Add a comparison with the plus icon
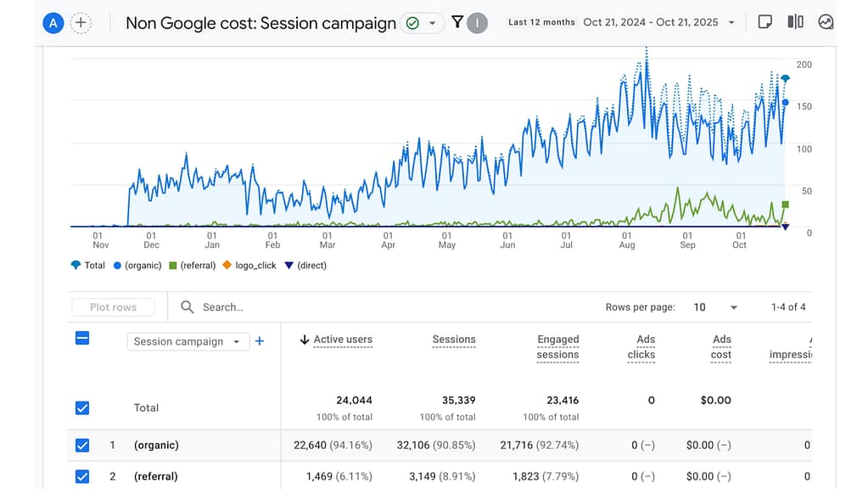The image size is (868, 489). (81, 23)
